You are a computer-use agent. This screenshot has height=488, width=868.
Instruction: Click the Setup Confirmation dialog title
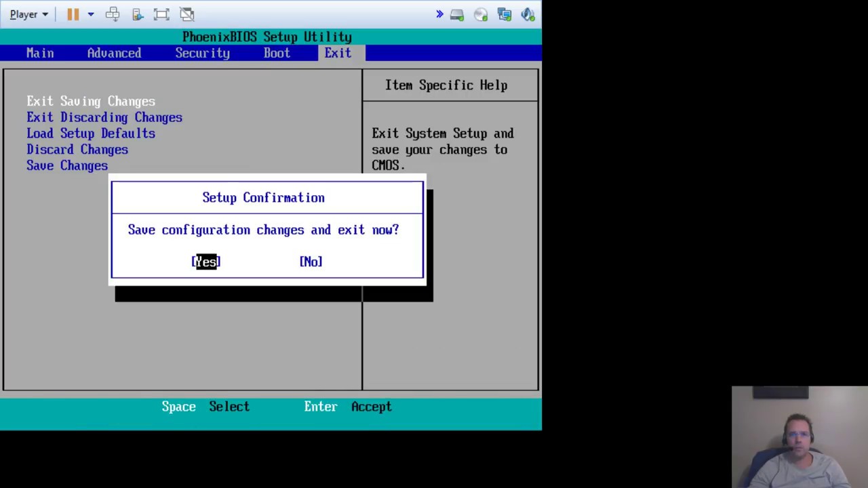263,198
